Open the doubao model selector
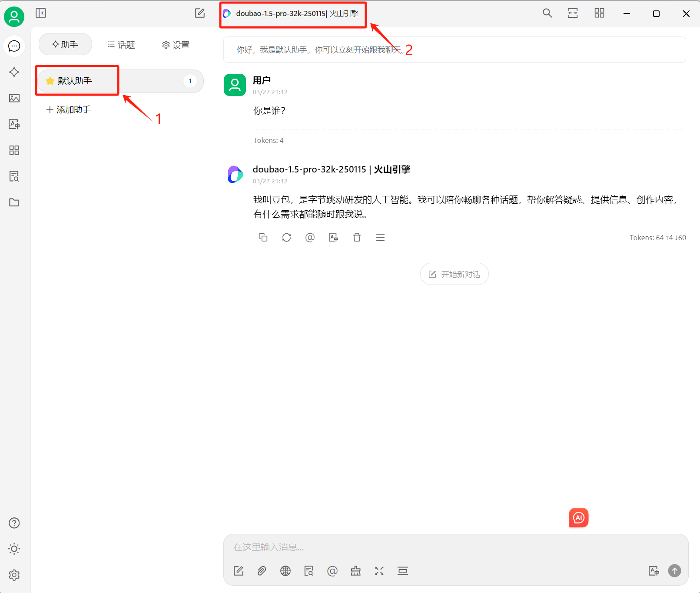The image size is (700, 593). point(292,13)
